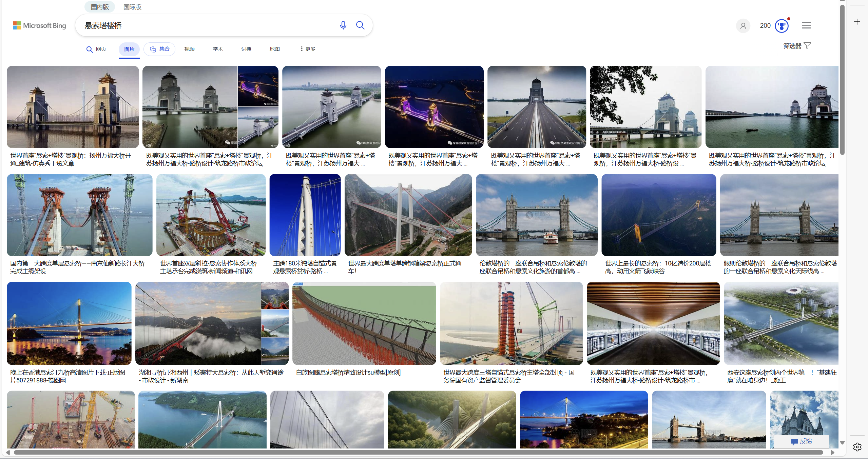The height and width of the screenshot is (459, 868).
Task: Switch to 国内版 tab
Action: pyautogui.click(x=100, y=7)
